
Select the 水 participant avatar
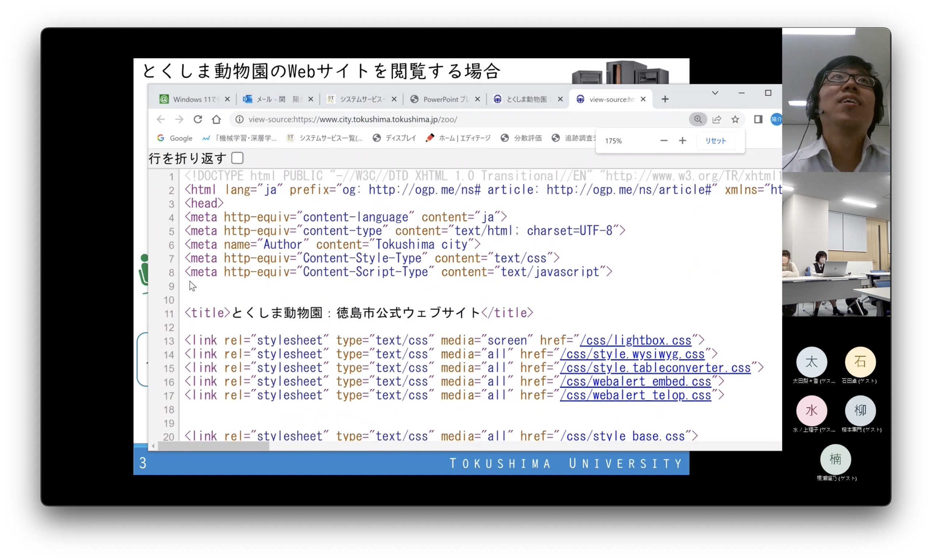811,410
